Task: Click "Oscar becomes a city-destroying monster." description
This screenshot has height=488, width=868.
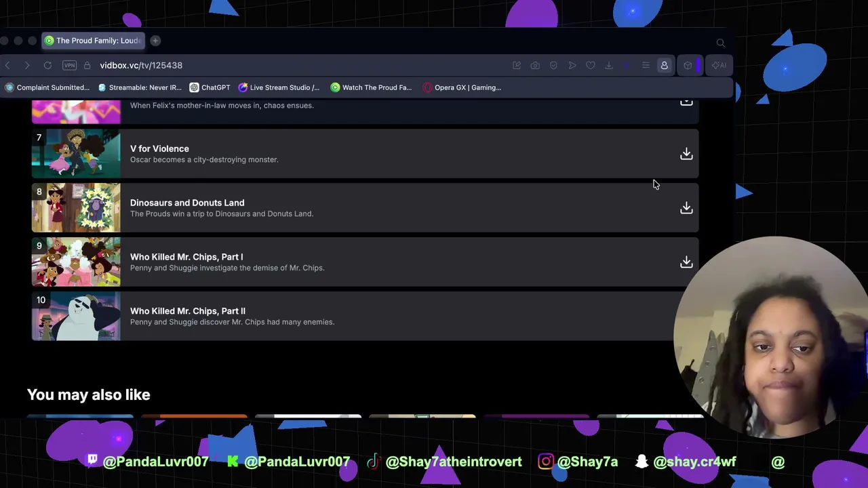Action: pos(204,160)
